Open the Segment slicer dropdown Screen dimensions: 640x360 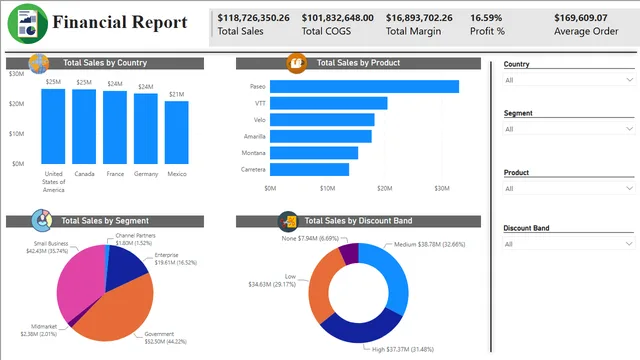tap(569, 129)
